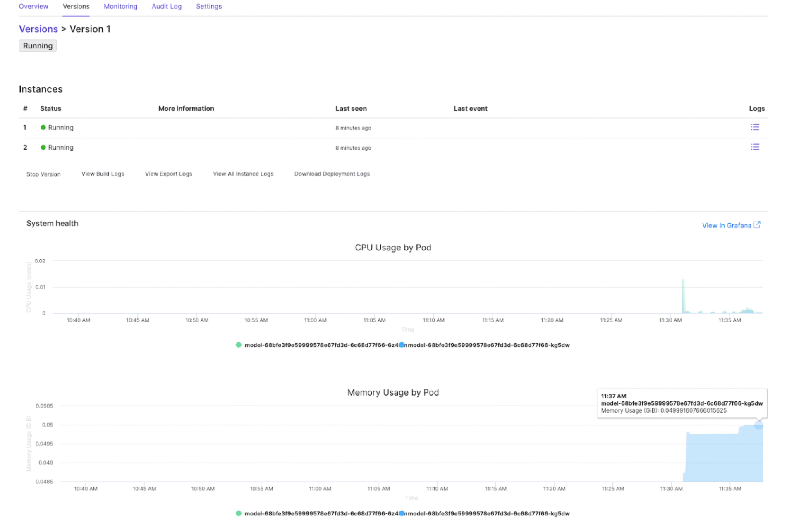
Task: Switch to the Monitoring tab
Action: click(120, 6)
